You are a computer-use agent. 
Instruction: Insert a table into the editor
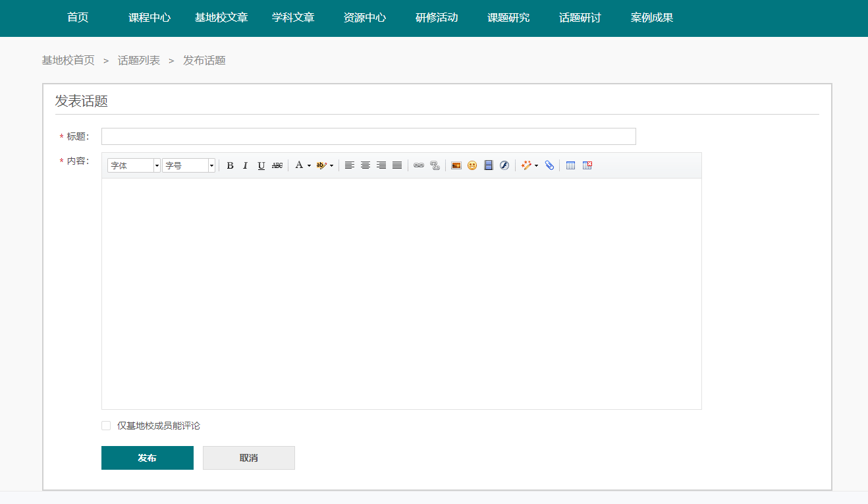pos(571,165)
